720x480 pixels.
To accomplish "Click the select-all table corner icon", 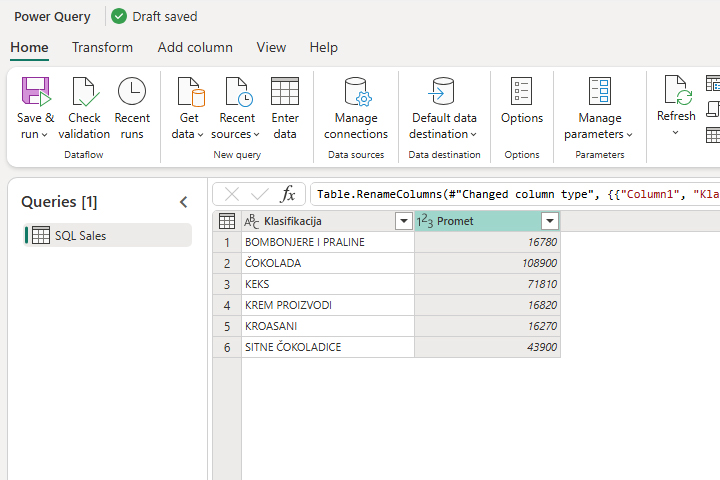I will [227, 221].
